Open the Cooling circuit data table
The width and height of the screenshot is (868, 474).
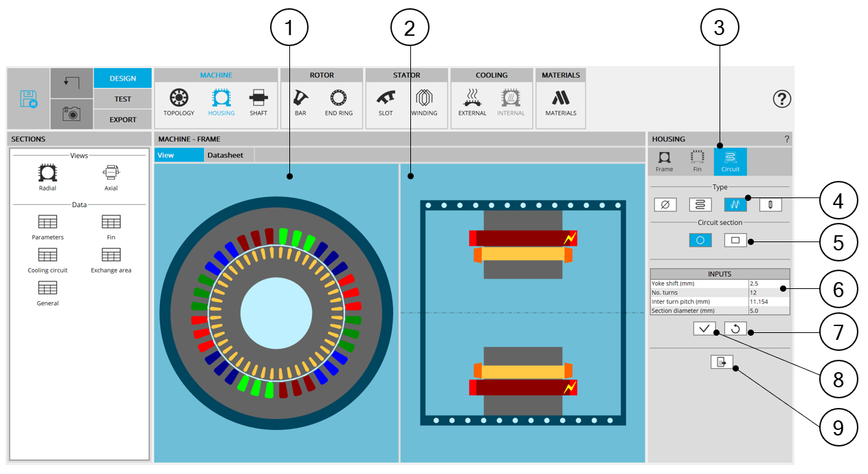(x=47, y=259)
